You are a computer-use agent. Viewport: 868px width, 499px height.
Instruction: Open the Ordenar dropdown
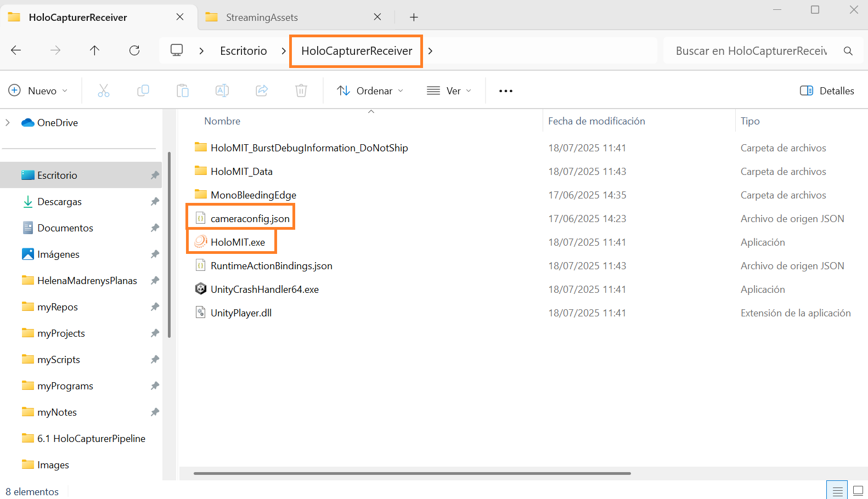370,90
